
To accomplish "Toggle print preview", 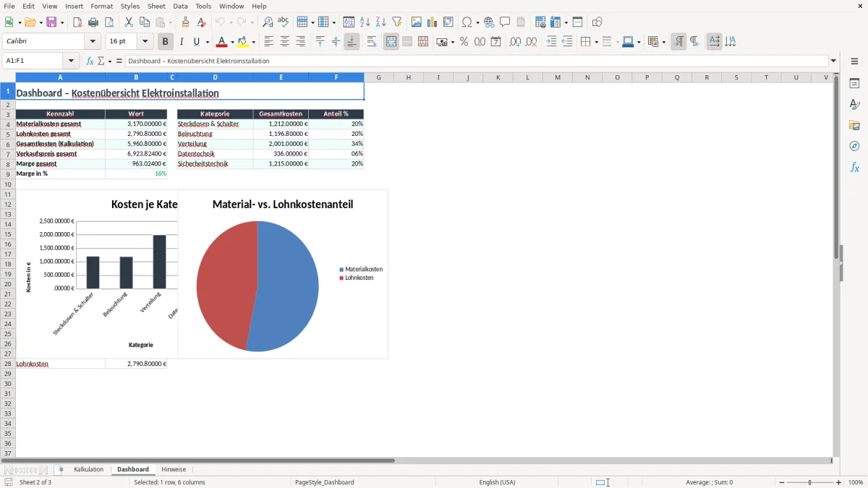I will tap(109, 22).
